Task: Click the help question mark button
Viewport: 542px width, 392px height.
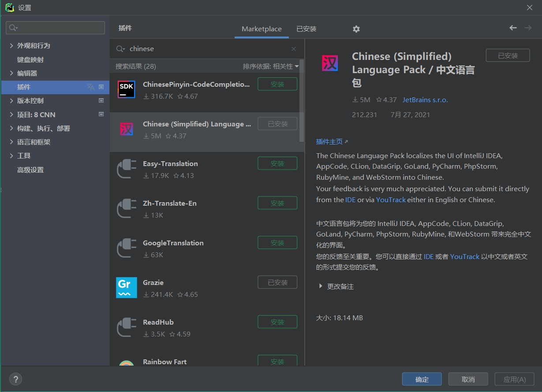Action: click(15, 379)
